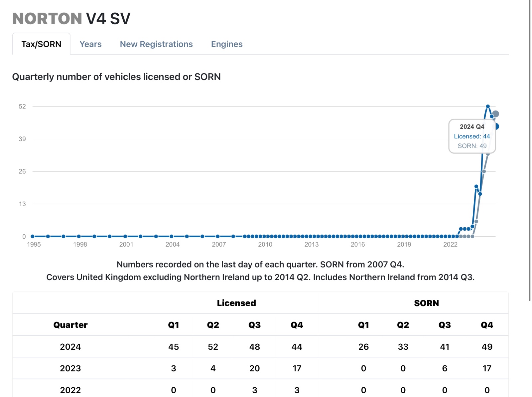
Task: Switch to the Years tab
Action: click(x=90, y=44)
